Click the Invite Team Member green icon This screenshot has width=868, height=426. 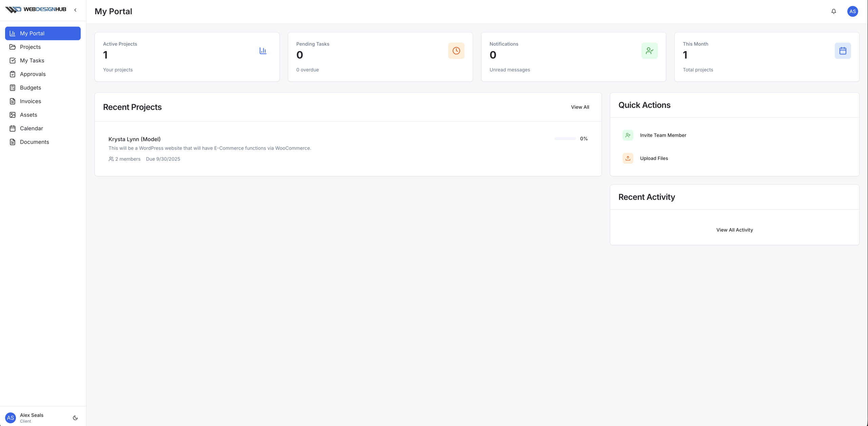(628, 135)
